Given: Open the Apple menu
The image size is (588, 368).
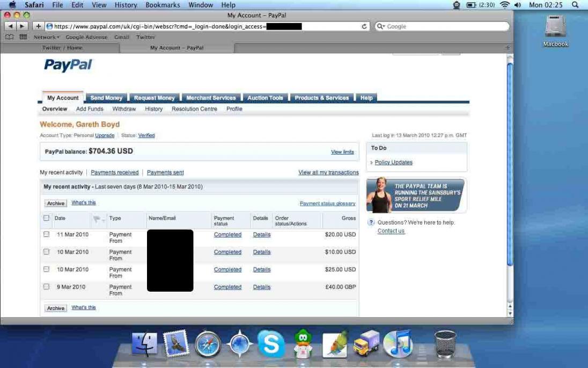Looking at the screenshot, I should pyautogui.click(x=12, y=4).
